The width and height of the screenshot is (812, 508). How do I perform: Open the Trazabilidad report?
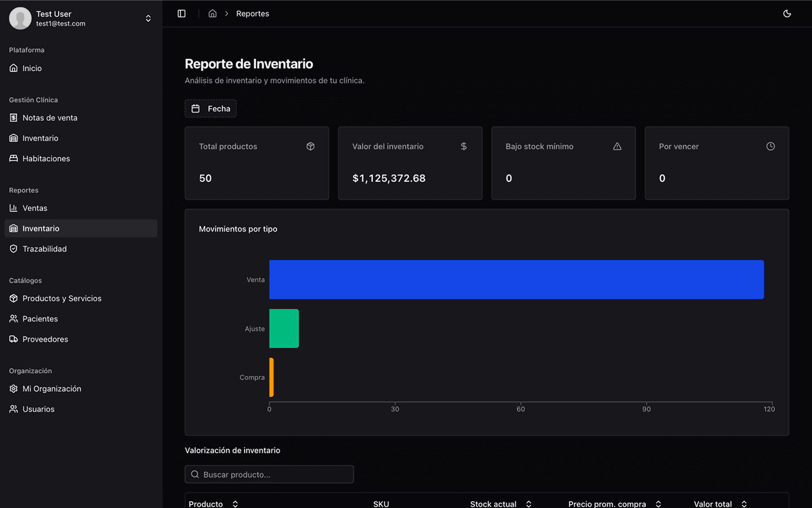point(45,249)
